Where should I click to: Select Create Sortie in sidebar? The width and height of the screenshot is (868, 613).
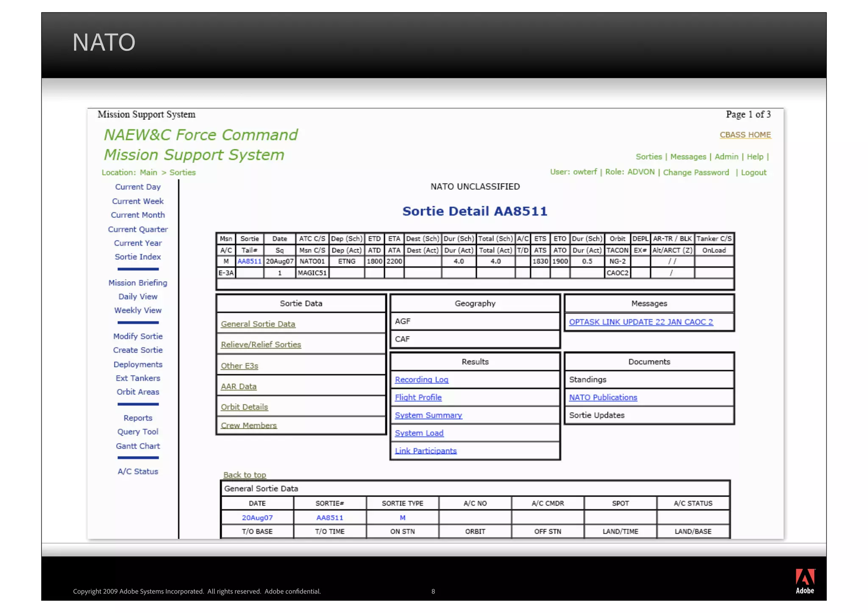138,350
